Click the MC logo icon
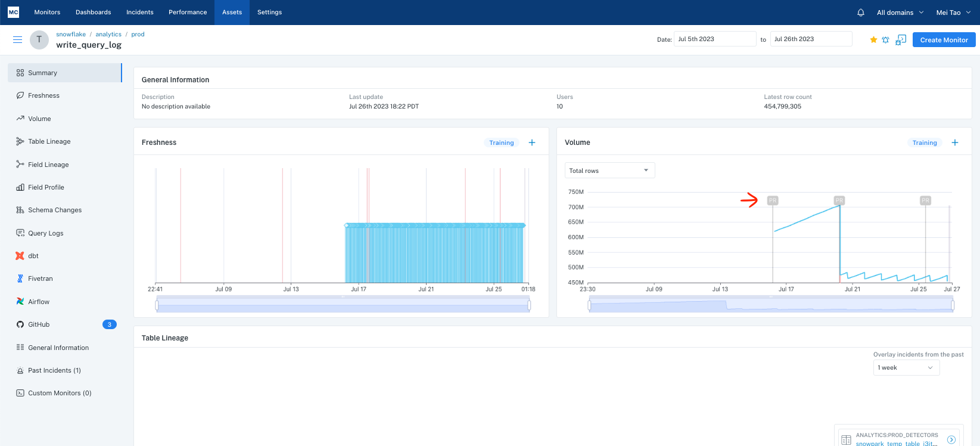Image resolution: width=980 pixels, height=446 pixels. point(13,12)
